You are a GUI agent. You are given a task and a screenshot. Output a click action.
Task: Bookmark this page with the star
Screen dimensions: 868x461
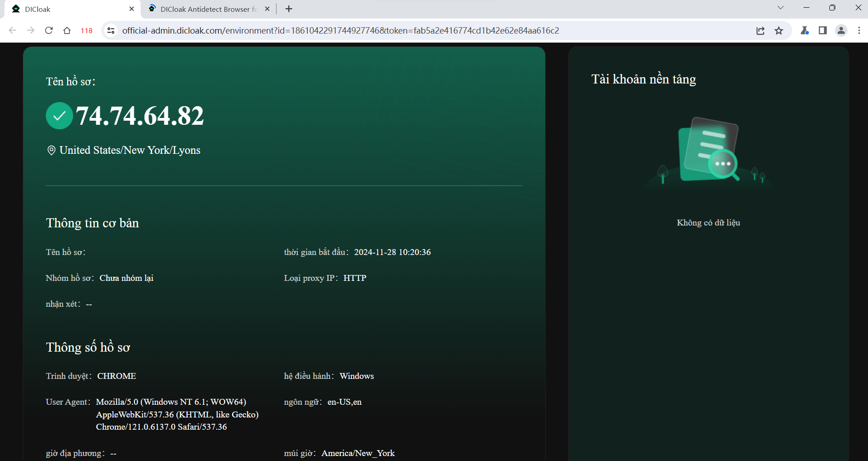779,30
